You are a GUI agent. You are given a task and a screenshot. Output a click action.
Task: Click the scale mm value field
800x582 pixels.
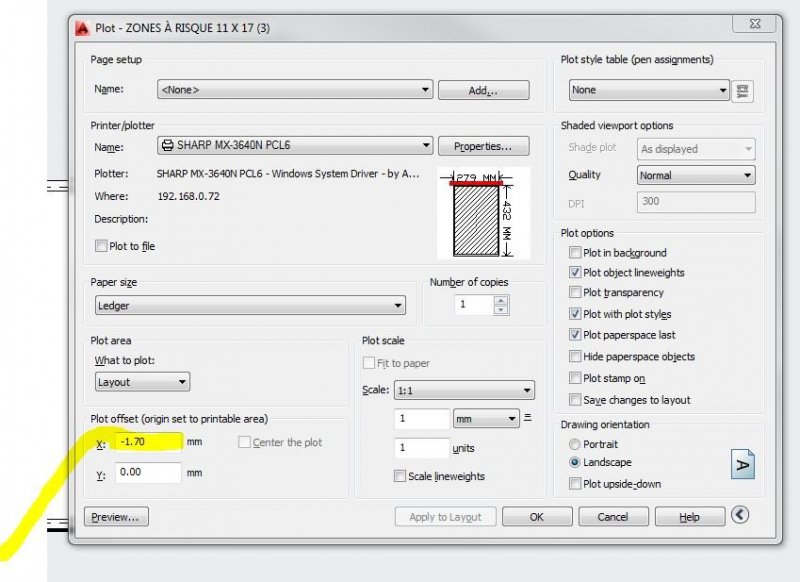click(x=422, y=419)
